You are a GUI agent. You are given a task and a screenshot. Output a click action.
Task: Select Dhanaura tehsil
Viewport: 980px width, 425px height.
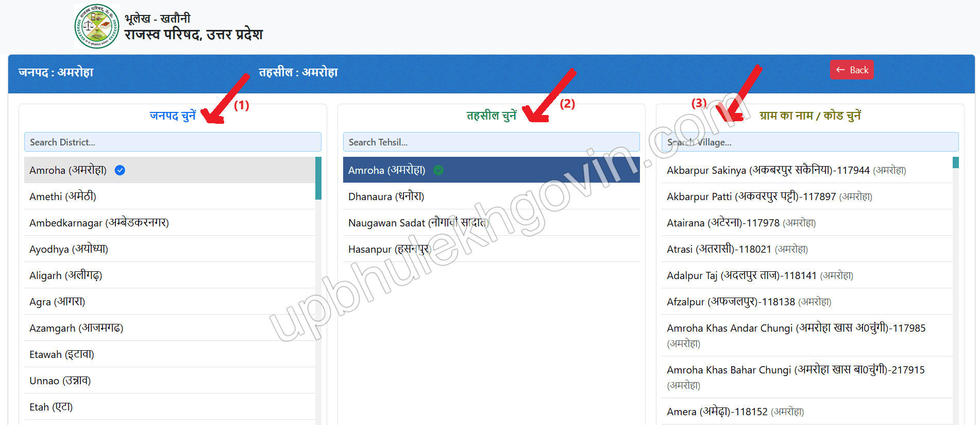point(492,197)
